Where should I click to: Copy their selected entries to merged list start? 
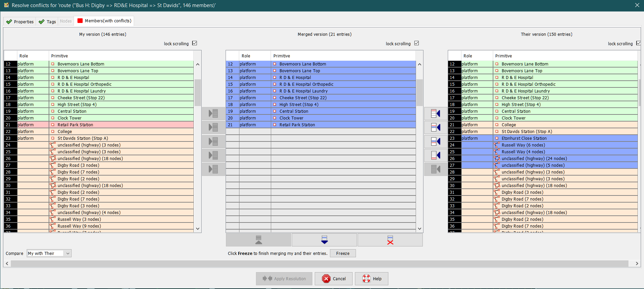tap(436, 113)
